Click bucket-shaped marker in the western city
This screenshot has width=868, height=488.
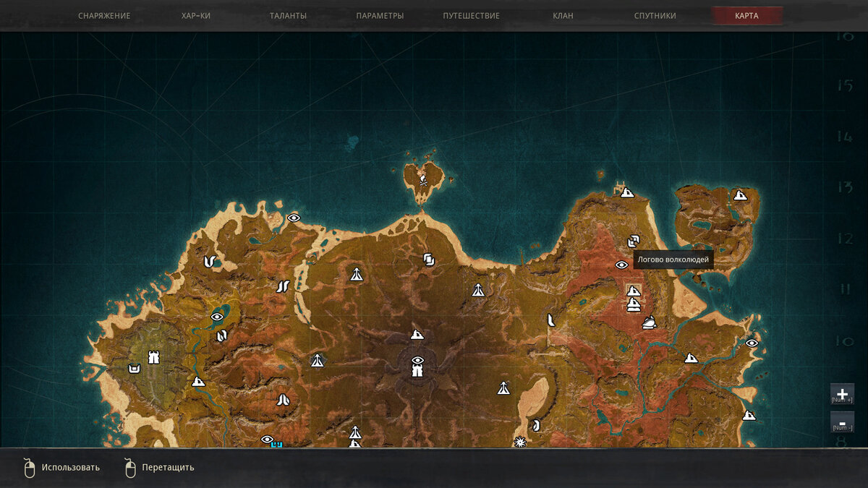point(134,369)
